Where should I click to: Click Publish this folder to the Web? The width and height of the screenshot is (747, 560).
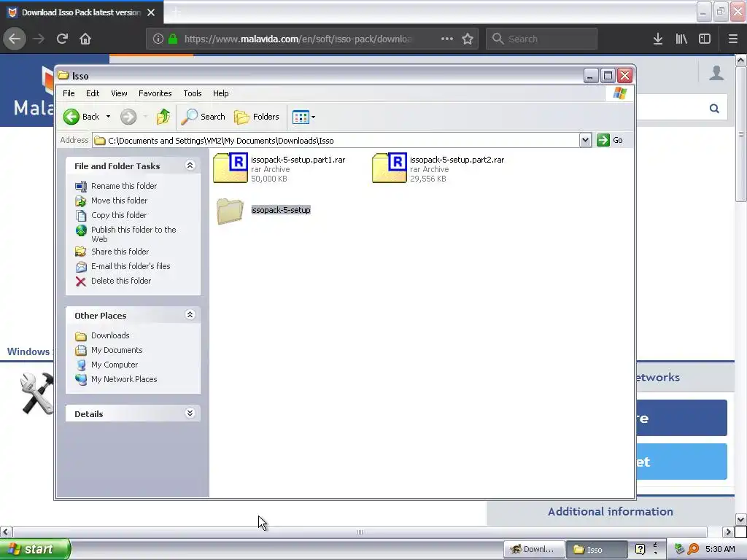(x=133, y=234)
